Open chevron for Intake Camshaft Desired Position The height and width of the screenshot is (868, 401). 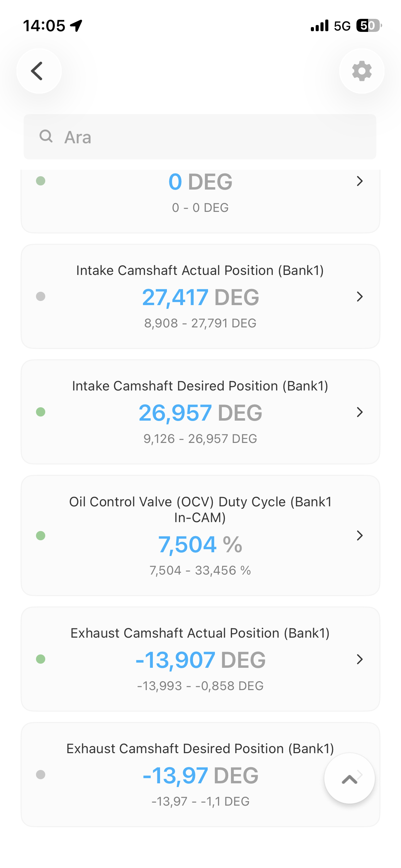(360, 412)
